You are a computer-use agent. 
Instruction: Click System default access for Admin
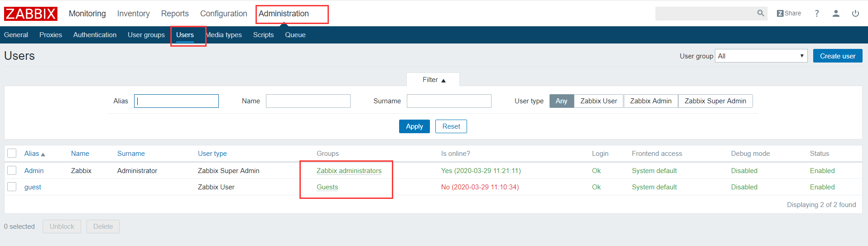pyautogui.click(x=654, y=171)
